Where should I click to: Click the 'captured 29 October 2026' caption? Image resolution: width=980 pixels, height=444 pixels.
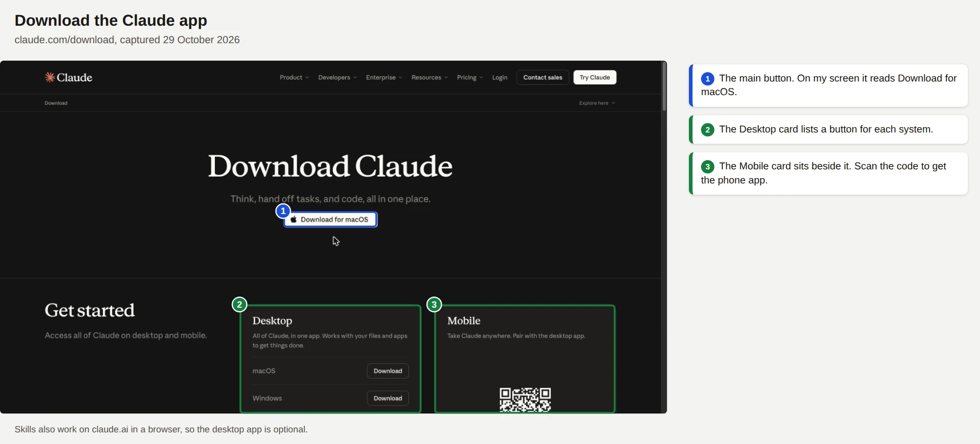[x=127, y=40]
